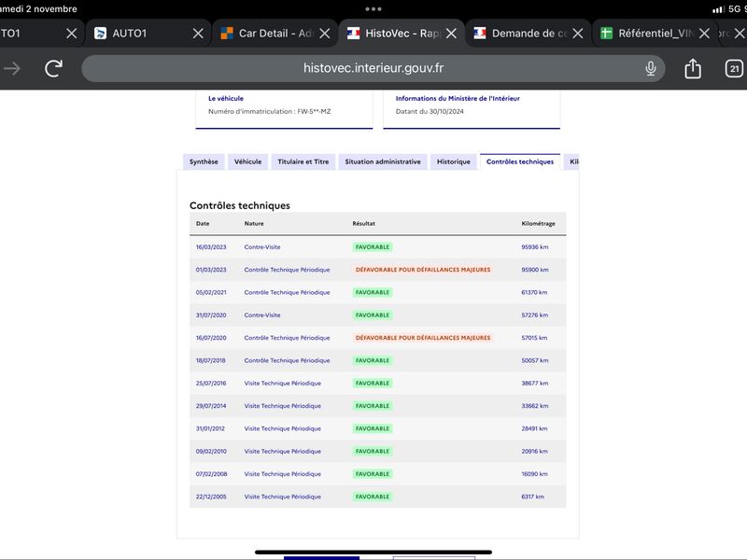The image size is (747, 560).
Task: Open the Titulaire et Titre tab
Action: pyautogui.click(x=303, y=161)
